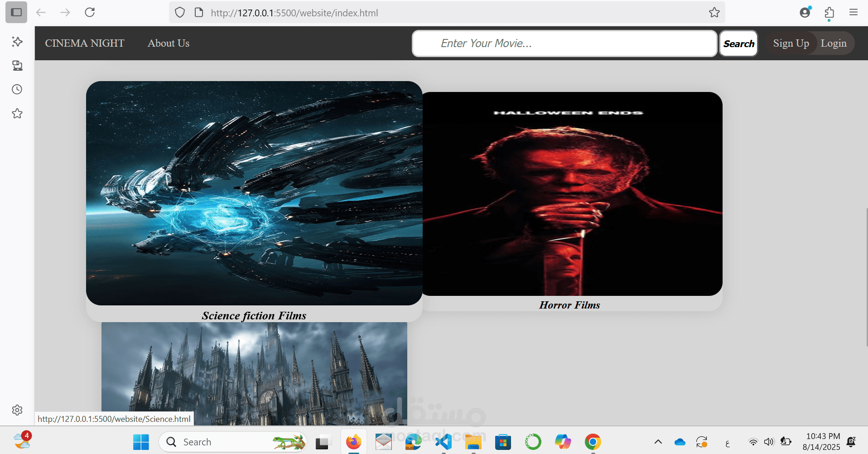The height and width of the screenshot is (454, 868).
Task: Open Wi-Fi network settings in tray
Action: pos(753,442)
